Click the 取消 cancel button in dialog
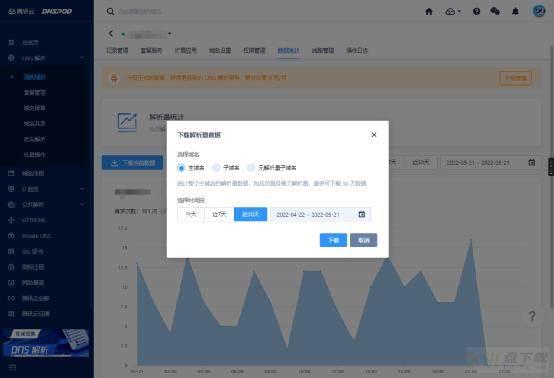This screenshot has height=378, width=554. (x=364, y=240)
